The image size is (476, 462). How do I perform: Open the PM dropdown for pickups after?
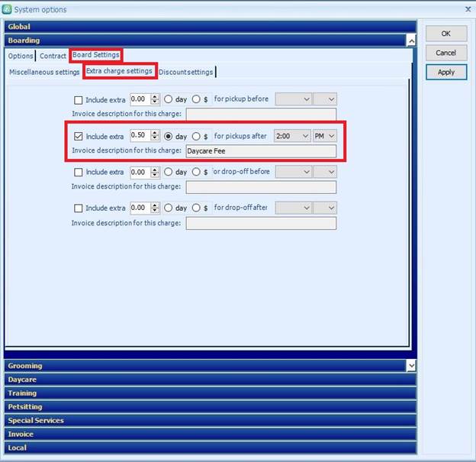325,136
